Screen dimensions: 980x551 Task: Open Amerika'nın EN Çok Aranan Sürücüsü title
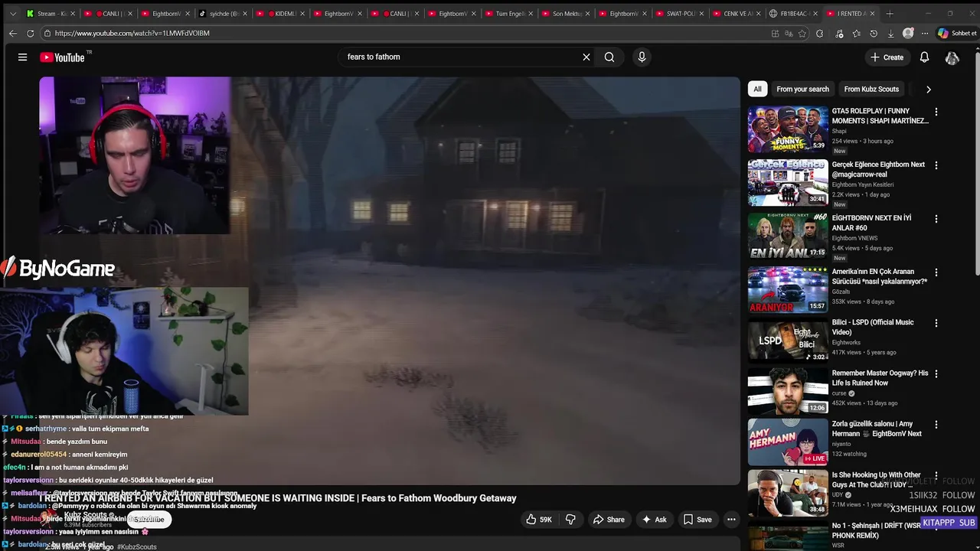click(880, 277)
